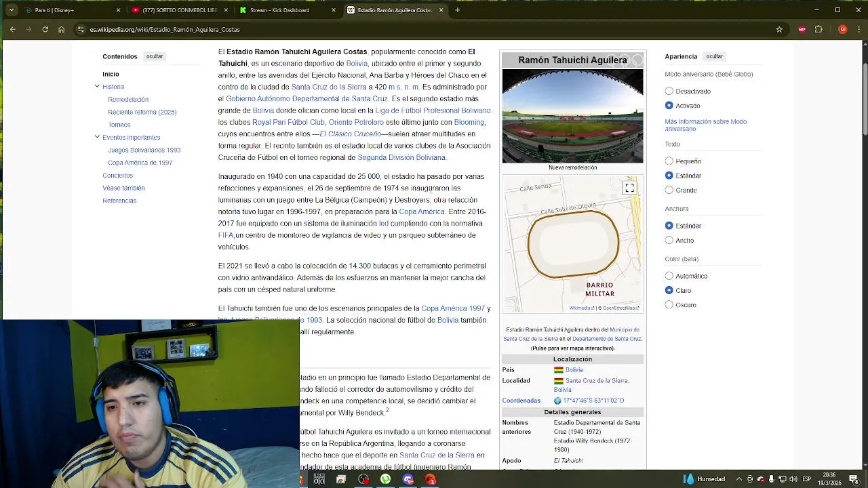This screenshot has width=868, height=488.
Task: Open the Copa América 1997 link
Action: [x=453, y=308]
